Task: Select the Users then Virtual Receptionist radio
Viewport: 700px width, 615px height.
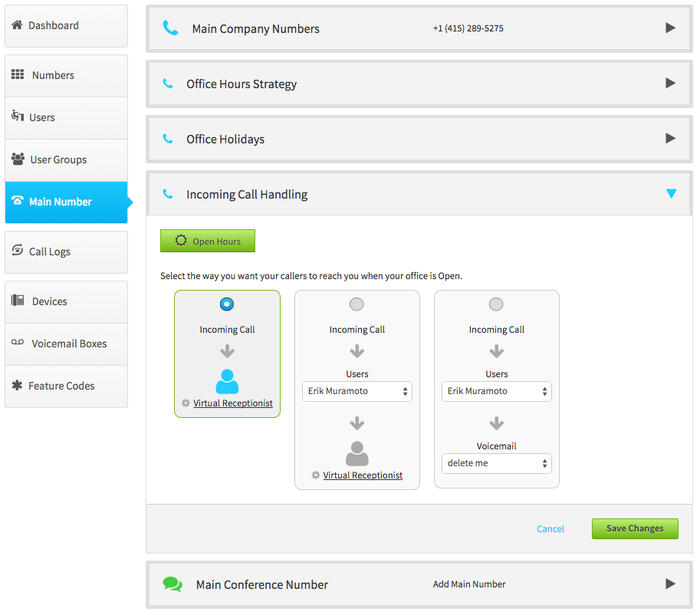Action: [357, 304]
